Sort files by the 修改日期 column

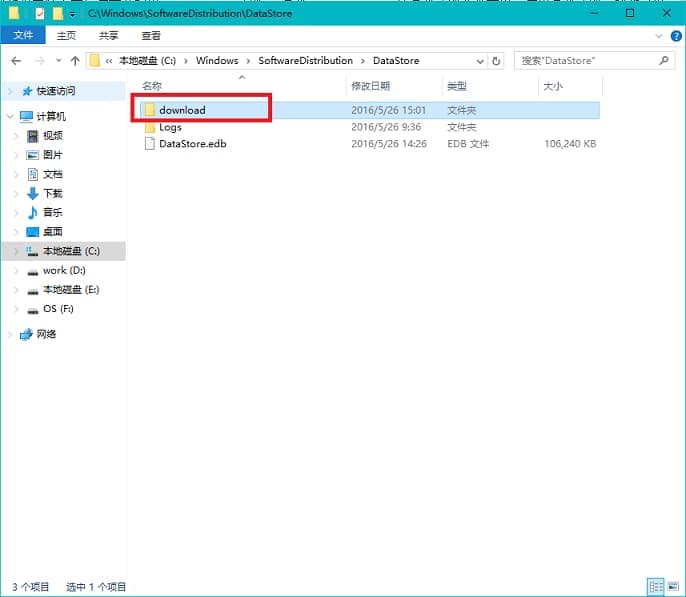tap(371, 87)
